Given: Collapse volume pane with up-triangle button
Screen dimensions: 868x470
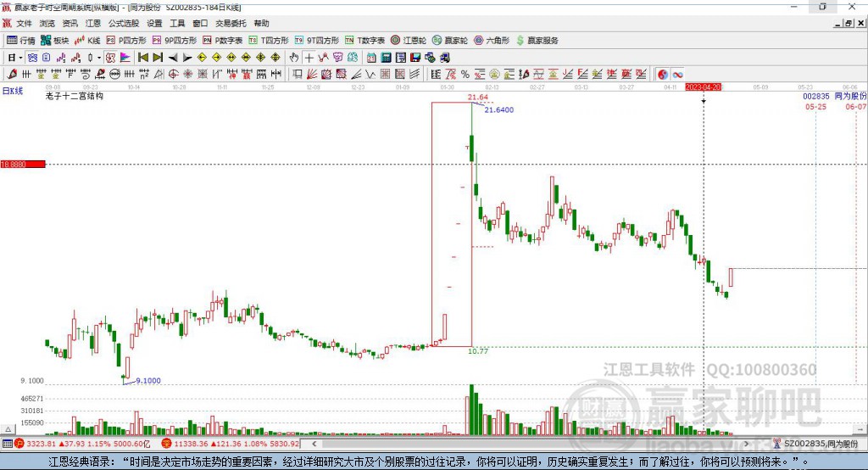Looking at the screenshot, I should click(7, 429).
